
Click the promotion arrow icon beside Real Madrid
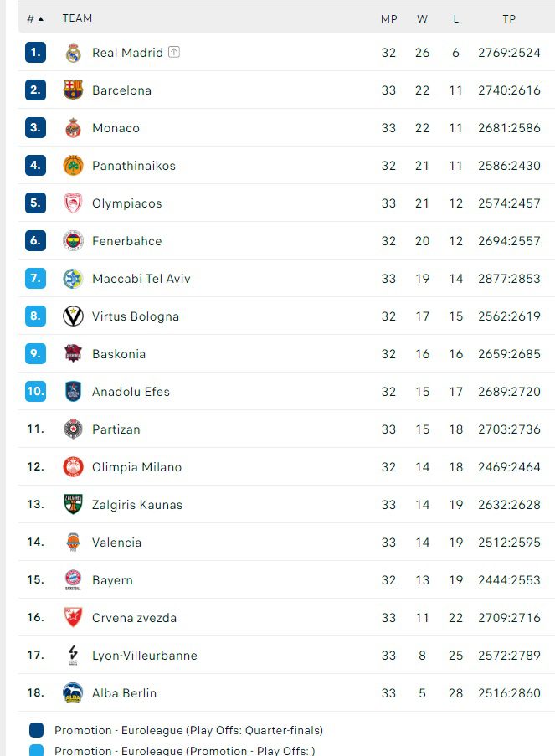pyautogui.click(x=174, y=52)
